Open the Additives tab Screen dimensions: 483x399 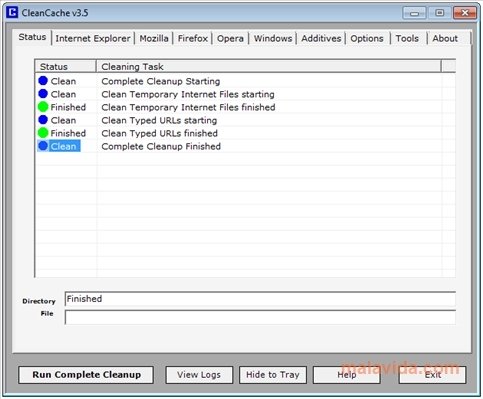tap(321, 38)
